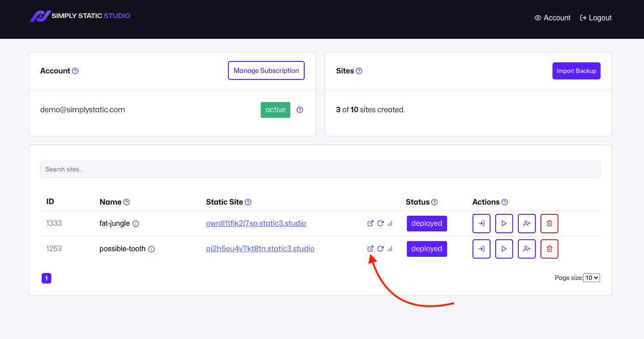The height and width of the screenshot is (339, 644).
Task: Click add-user action button for fat-jungle
Action: 527,224
